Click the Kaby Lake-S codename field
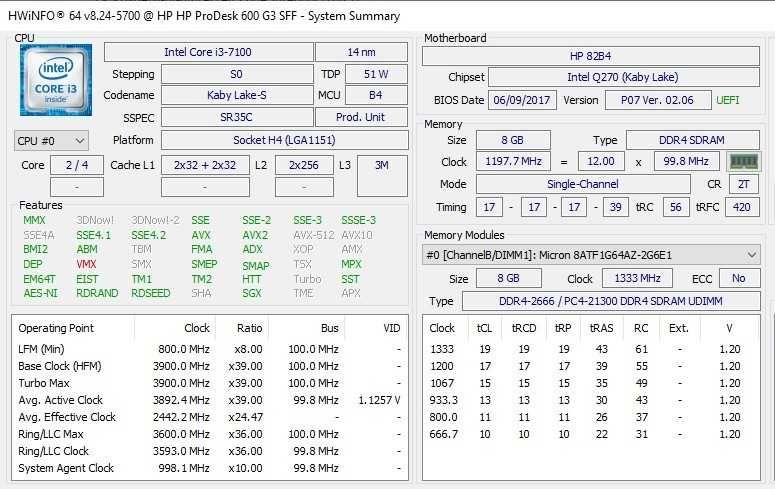 (237, 95)
